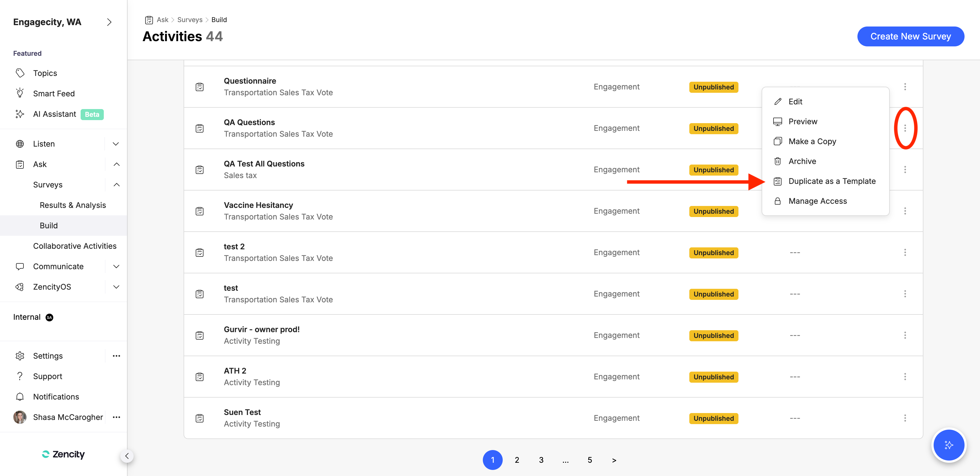The height and width of the screenshot is (476, 980).
Task: Expand the Engagecity, WA organization switcher
Action: 109,22
